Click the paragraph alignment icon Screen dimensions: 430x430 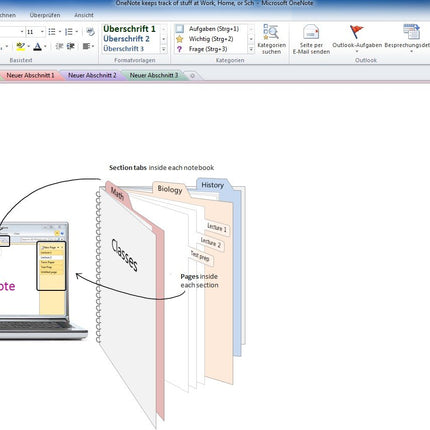(x=86, y=46)
